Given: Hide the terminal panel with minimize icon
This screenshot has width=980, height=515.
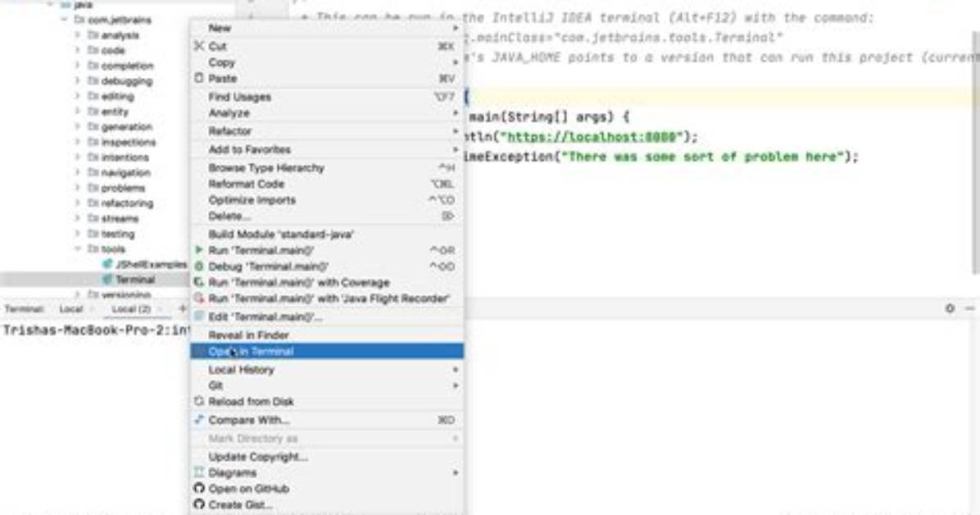Looking at the screenshot, I should click(x=969, y=308).
